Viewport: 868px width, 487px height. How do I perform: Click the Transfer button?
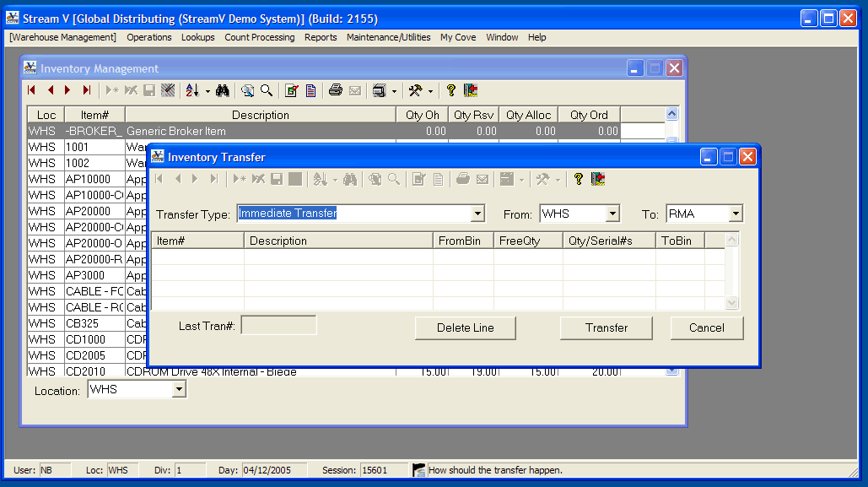click(x=607, y=328)
